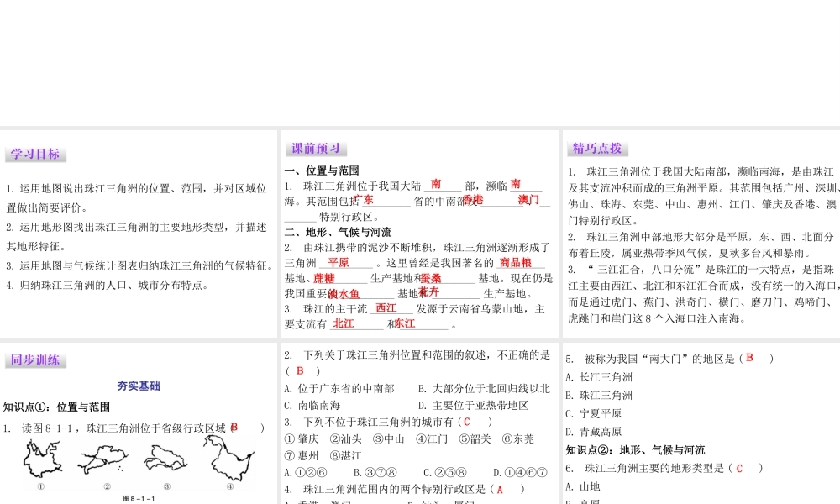Click the red answer 花卉

[428, 292]
